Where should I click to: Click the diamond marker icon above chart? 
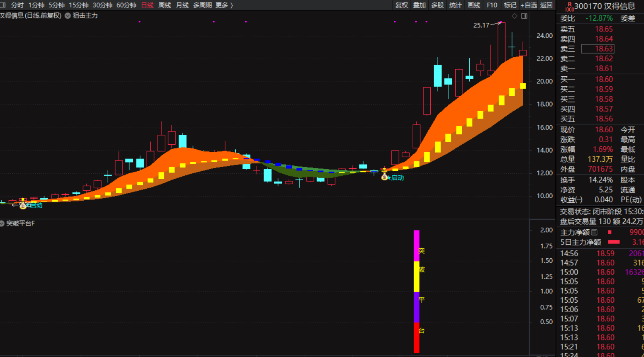[515, 16]
